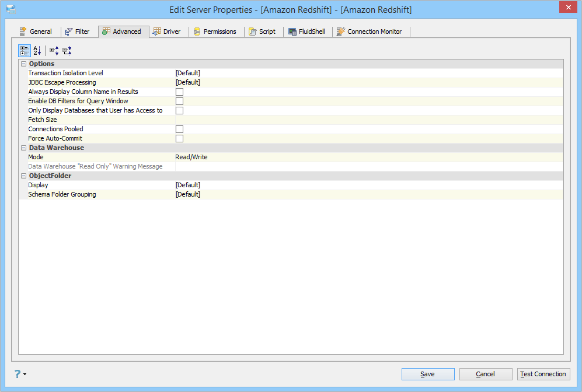
Task: Select the Advanced tab
Action: coord(124,32)
